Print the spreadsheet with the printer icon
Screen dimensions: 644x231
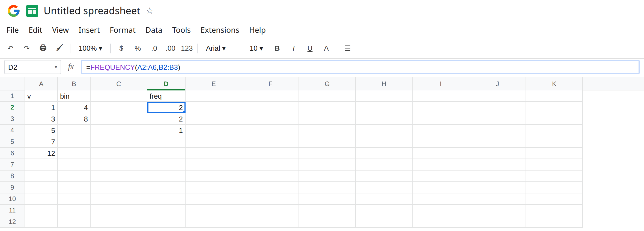click(43, 48)
